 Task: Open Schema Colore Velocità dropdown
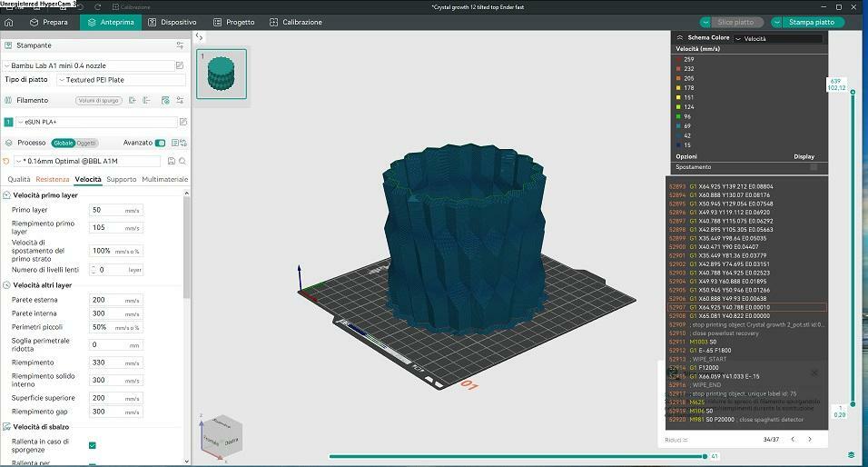click(x=777, y=38)
